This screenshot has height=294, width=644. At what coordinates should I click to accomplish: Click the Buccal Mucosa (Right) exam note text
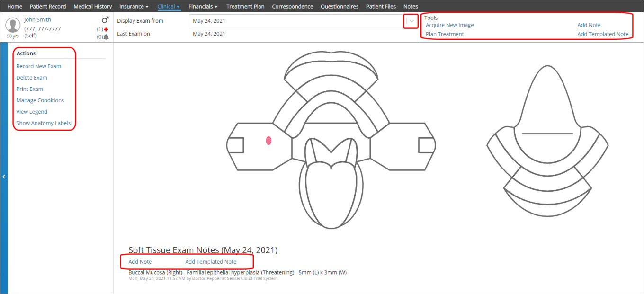(x=237, y=272)
